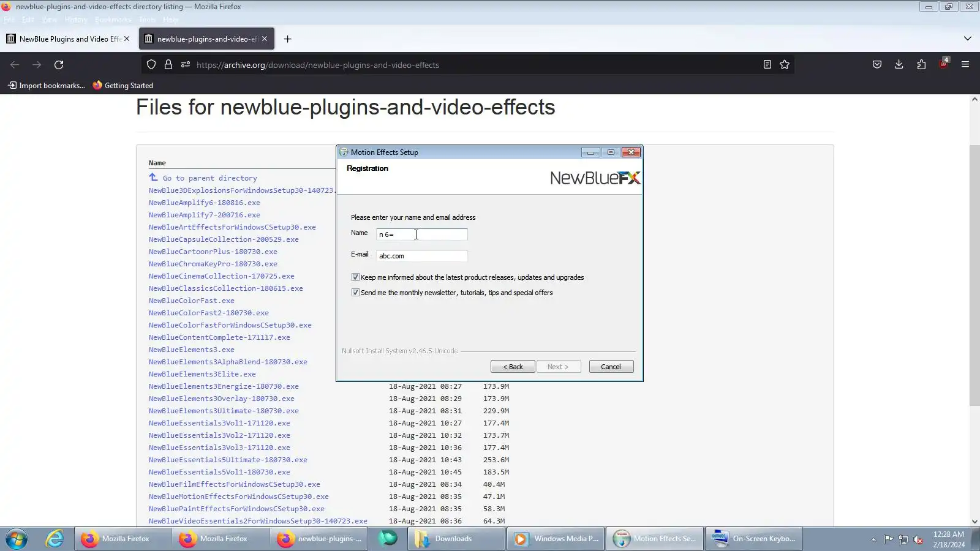Bookmark this page with the star icon
This screenshot has height=551, width=980.
pyautogui.click(x=785, y=65)
